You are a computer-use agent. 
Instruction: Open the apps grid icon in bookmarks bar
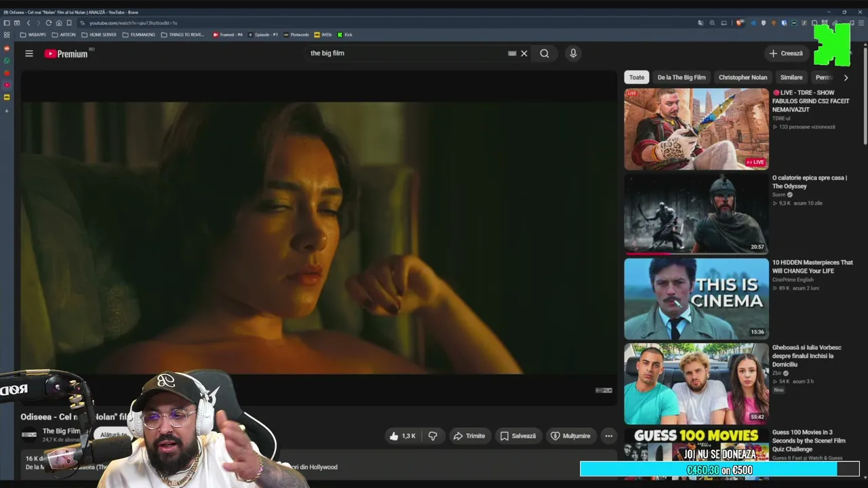pyautogui.click(x=7, y=35)
